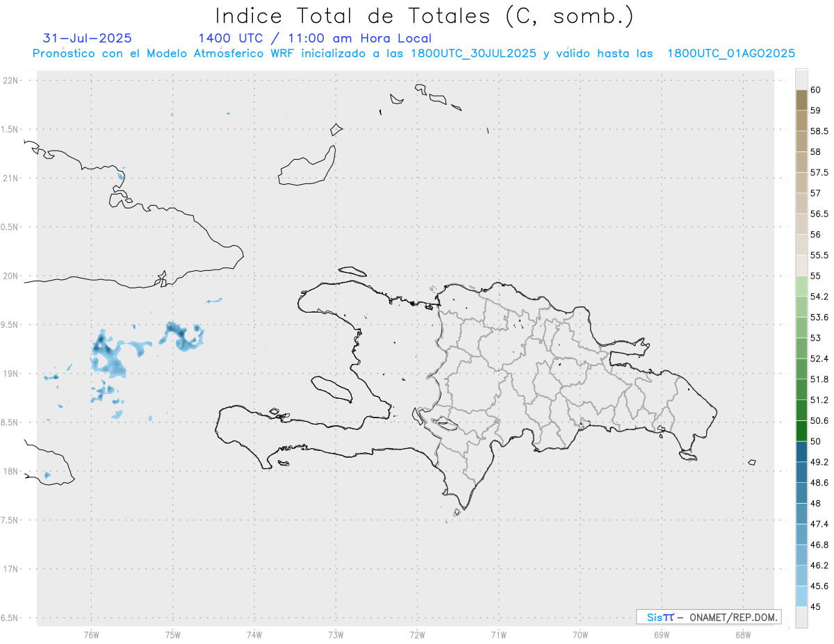Viewport: 834px width, 644px height.
Task: Click the latitude label '22N'
Action: click(x=10, y=81)
